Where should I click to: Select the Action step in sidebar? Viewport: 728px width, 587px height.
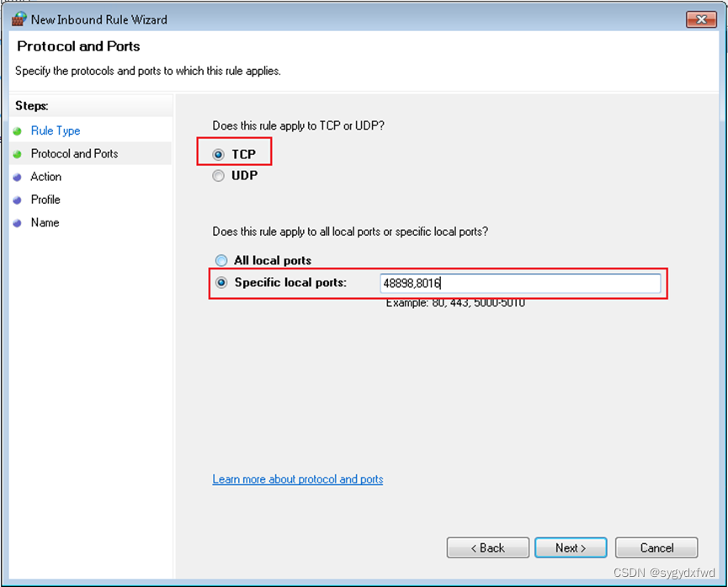pyautogui.click(x=46, y=177)
